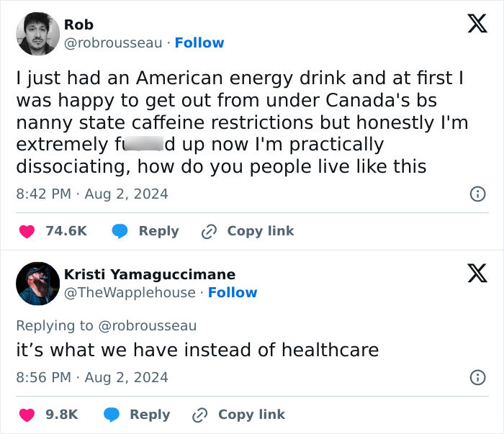This screenshot has width=504, height=434.
Task: Like Kristi's reply with the heart icon
Action: (27, 415)
